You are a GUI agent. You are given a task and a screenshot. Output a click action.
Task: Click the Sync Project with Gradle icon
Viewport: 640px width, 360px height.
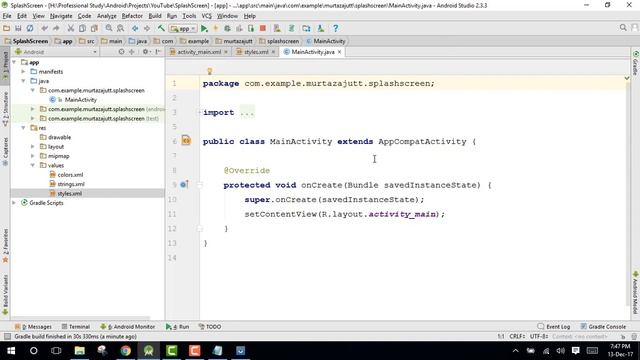291,28
